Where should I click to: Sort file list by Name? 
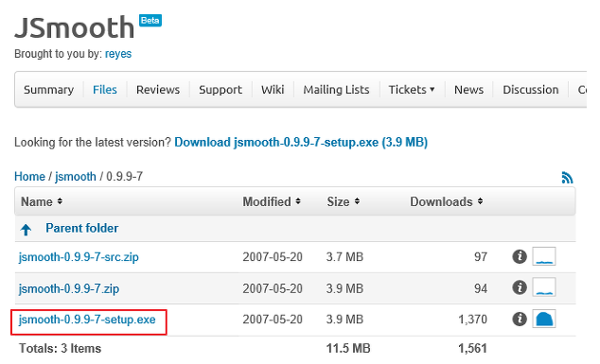coord(42,201)
